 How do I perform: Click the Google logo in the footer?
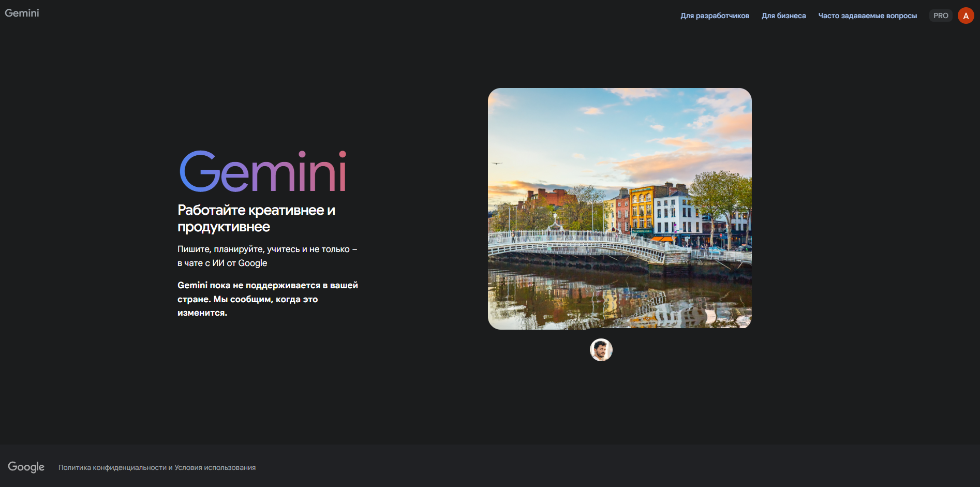coord(26,467)
